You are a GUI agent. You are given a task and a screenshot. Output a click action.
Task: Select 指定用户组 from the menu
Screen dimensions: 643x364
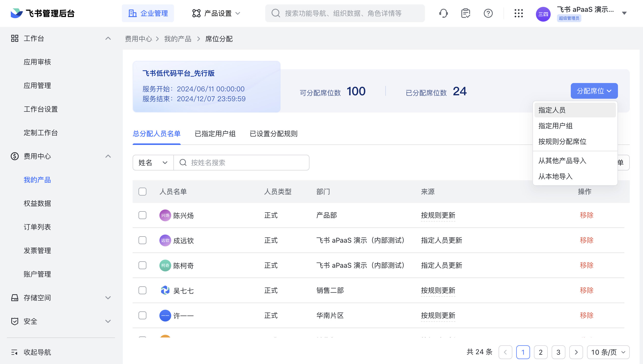pyautogui.click(x=575, y=126)
